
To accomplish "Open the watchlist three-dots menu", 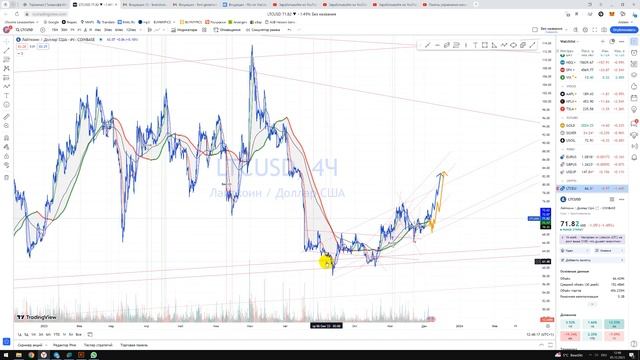I will [621, 41].
